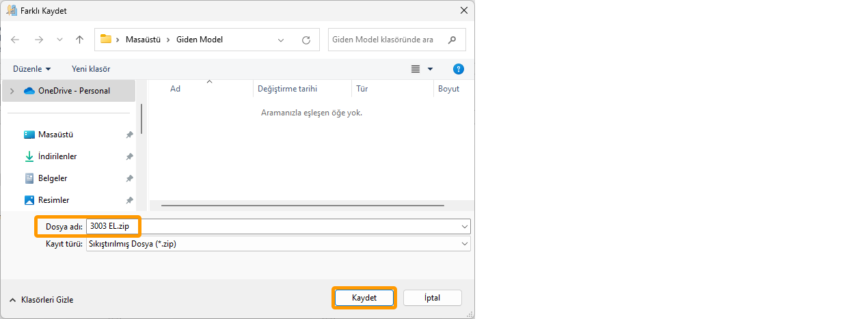
Task: Click the search magnifier icon
Action: [452, 40]
